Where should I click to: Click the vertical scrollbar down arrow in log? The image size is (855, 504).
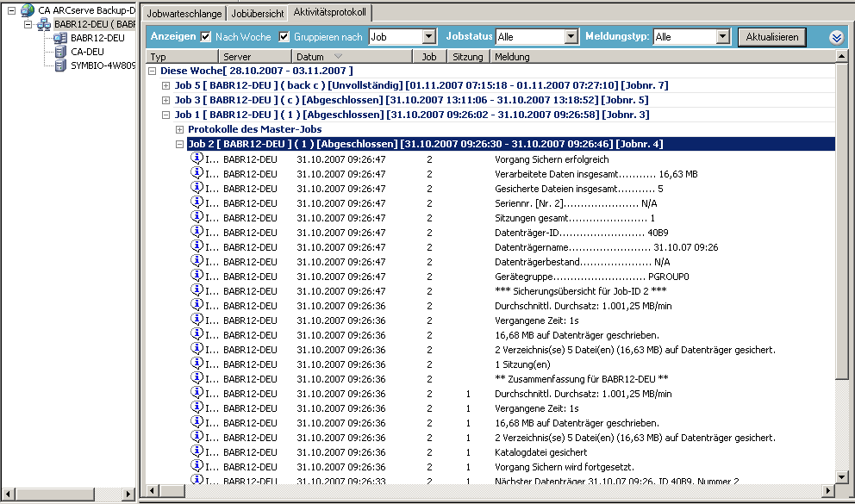click(x=841, y=475)
